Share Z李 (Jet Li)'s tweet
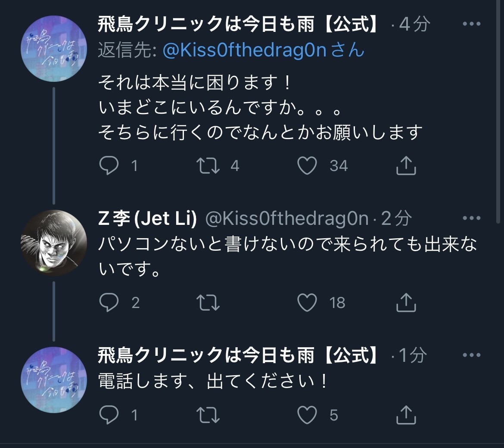 (x=406, y=302)
